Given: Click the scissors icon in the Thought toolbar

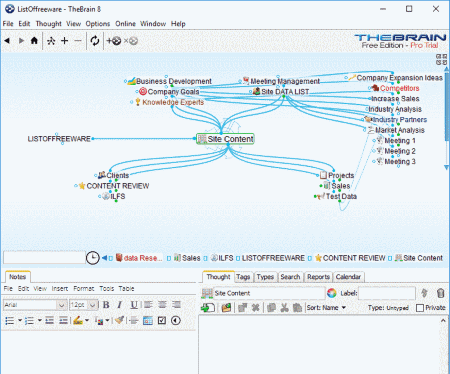Looking at the screenshot, I should pos(284,308).
